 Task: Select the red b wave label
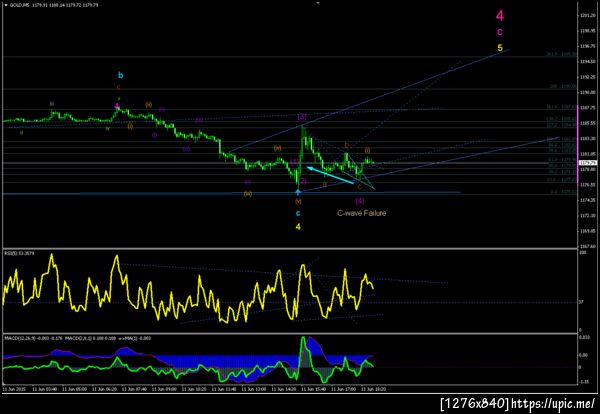347,145
